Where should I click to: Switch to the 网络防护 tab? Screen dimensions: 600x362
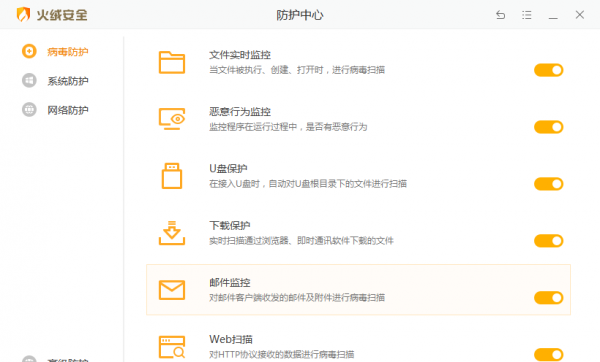tap(68, 110)
